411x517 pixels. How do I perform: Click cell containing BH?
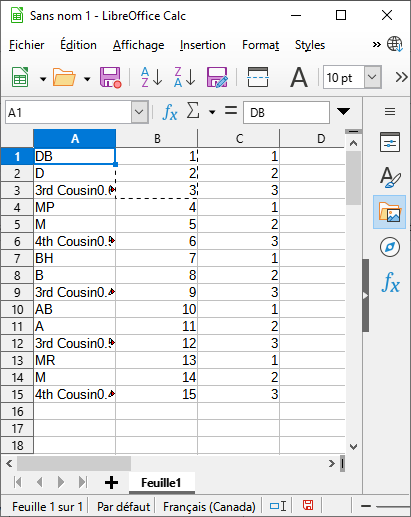pyautogui.click(x=75, y=258)
